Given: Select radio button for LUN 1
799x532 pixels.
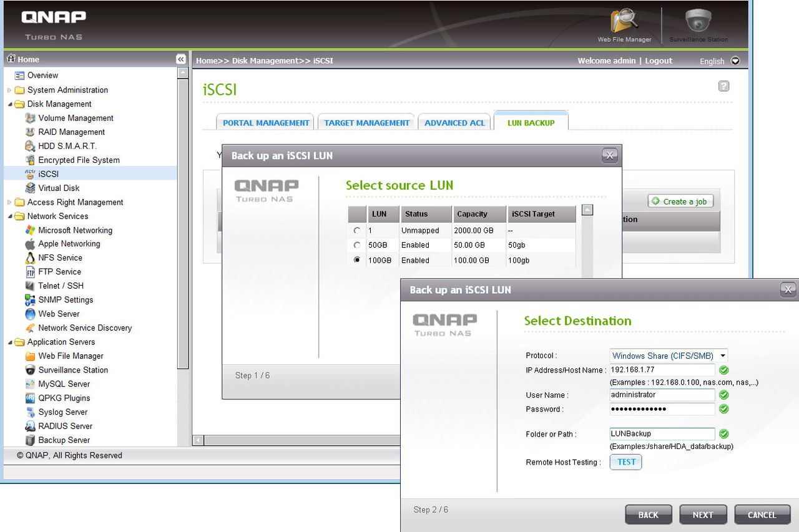Looking at the screenshot, I should pyautogui.click(x=357, y=230).
